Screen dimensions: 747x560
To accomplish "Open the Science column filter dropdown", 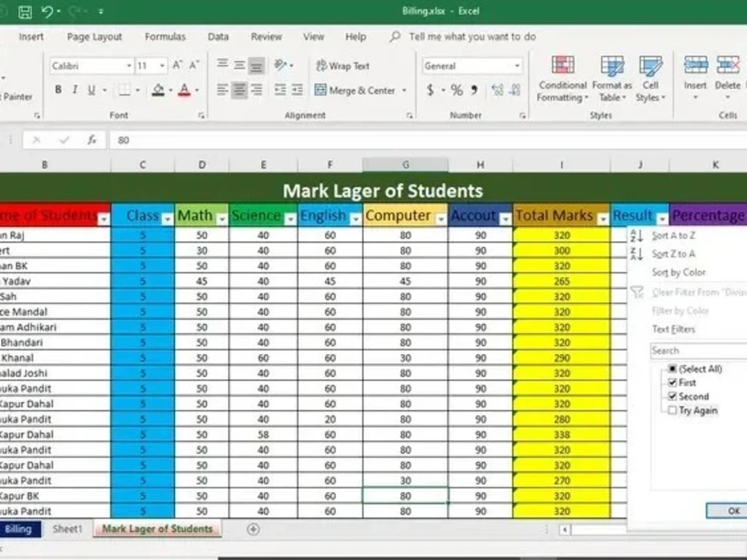I will tap(291, 219).
